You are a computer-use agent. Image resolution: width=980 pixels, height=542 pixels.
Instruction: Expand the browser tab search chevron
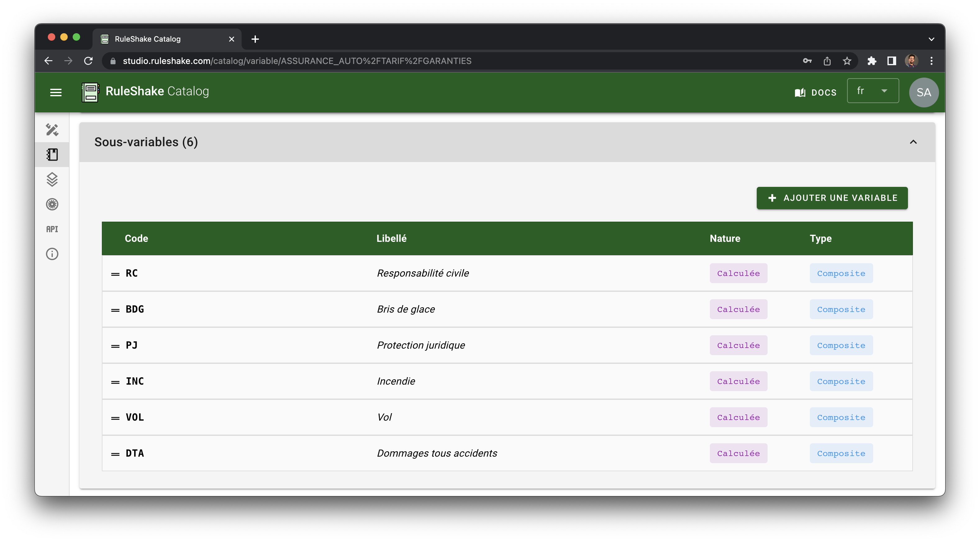tap(931, 39)
